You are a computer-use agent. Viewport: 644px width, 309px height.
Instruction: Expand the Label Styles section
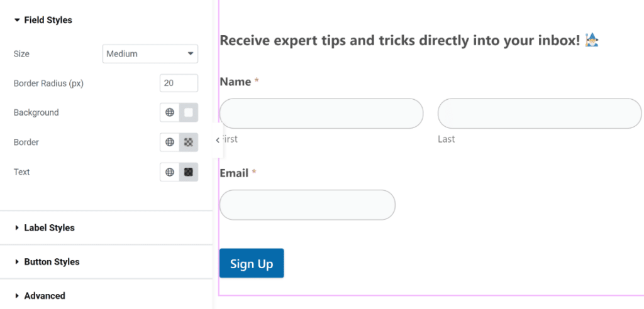pyautogui.click(x=49, y=228)
